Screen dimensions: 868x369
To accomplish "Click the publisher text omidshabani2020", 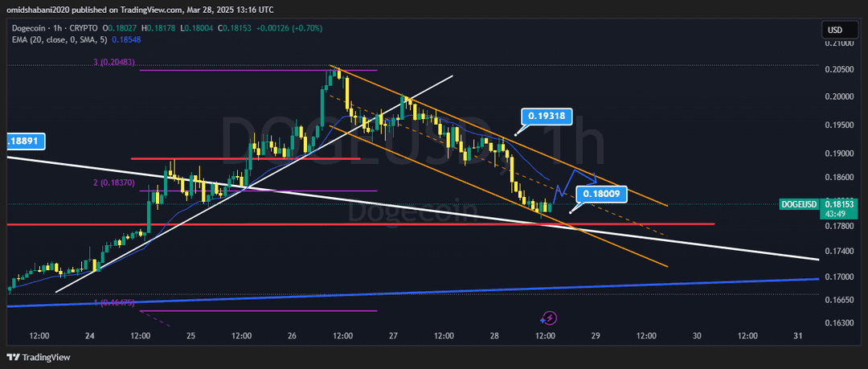I will [39, 10].
